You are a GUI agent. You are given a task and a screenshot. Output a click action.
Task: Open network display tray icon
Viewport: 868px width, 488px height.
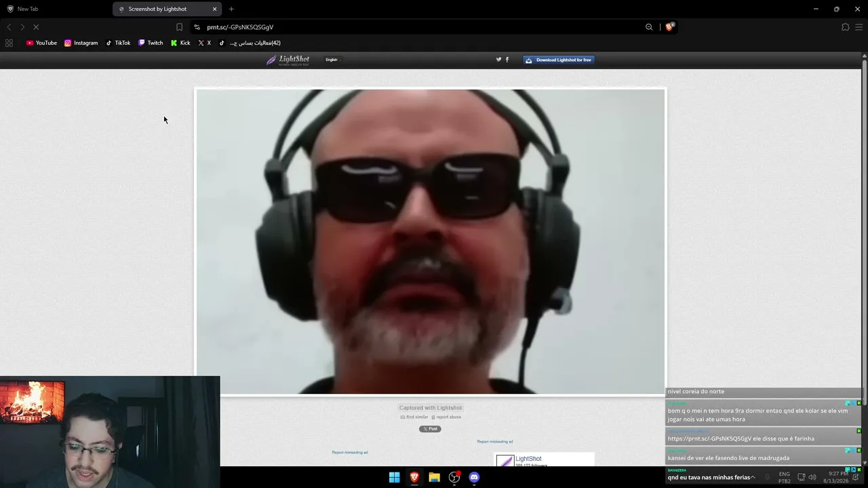[x=801, y=477]
